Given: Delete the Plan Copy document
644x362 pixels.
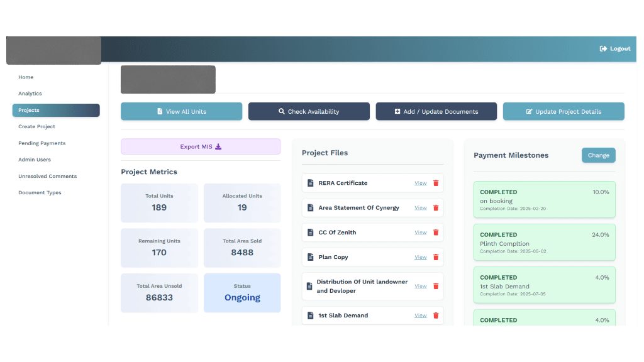Looking at the screenshot, I should [x=435, y=257].
